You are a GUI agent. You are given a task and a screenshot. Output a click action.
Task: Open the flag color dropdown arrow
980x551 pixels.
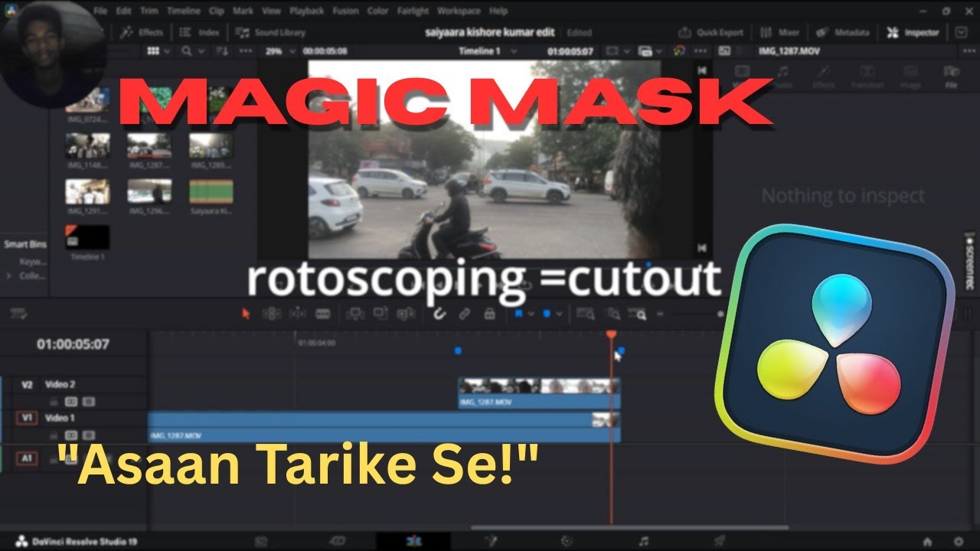(531, 313)
